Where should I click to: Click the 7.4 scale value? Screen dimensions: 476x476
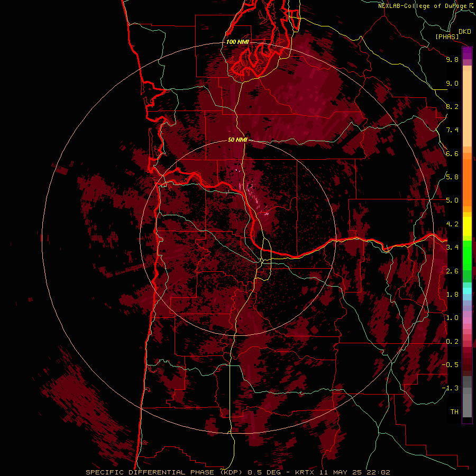[452, 130]
